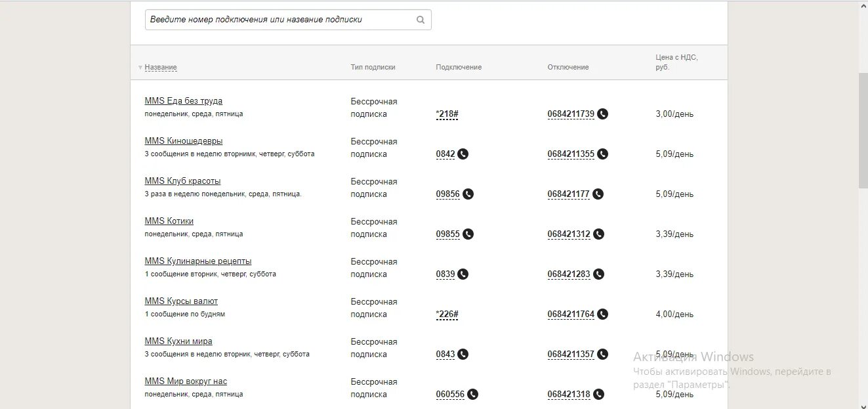Click the *226# connection code
Viewport: 868px width, 409px height.
pos(447,314)
